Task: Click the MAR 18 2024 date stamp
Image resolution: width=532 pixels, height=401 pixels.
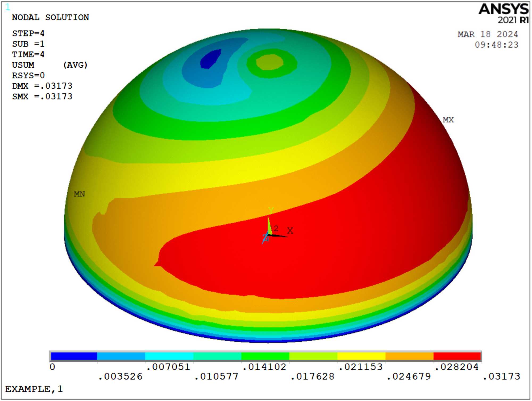Action: click(x=488, y=34)
